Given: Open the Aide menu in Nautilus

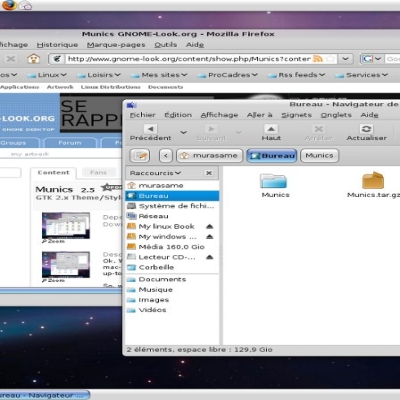Looking at the screenshot, I should 369,115.
